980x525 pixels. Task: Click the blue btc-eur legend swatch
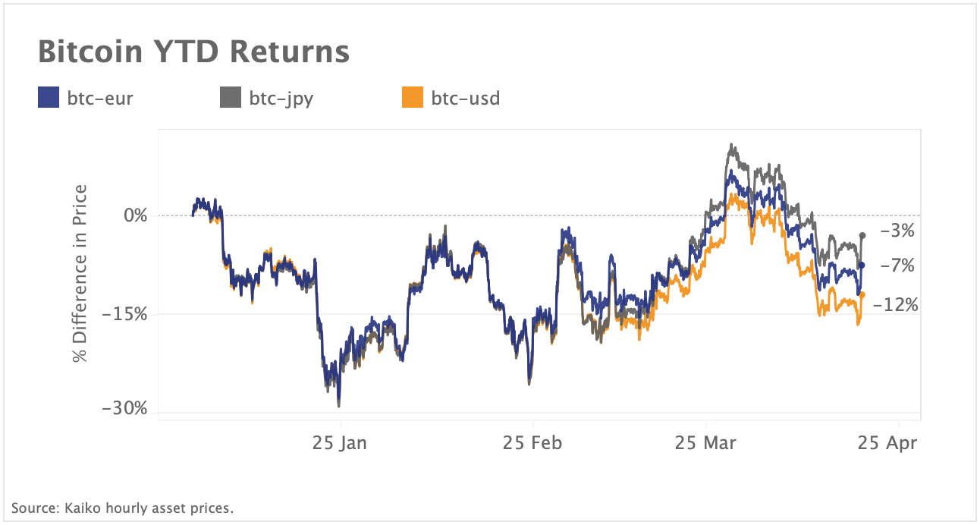[x=49, y=98]
